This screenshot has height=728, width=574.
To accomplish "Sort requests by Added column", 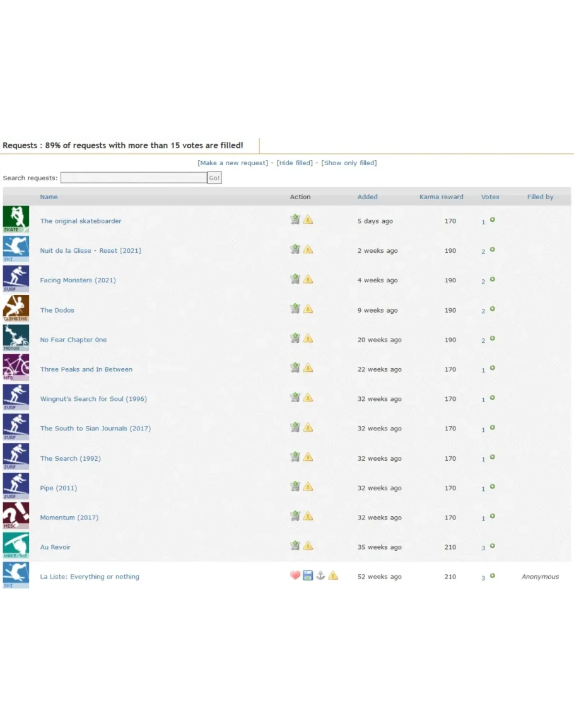I will coord(367,197).
